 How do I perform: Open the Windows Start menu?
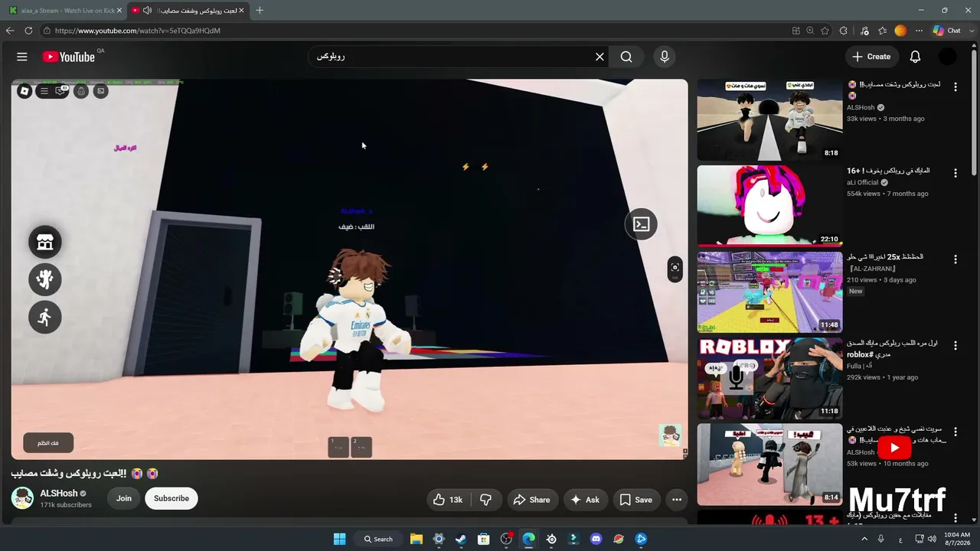340,539
